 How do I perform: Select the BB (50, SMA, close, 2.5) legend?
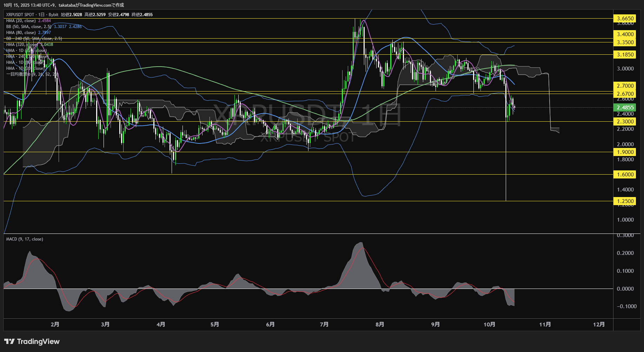click(x=29, y=27)
